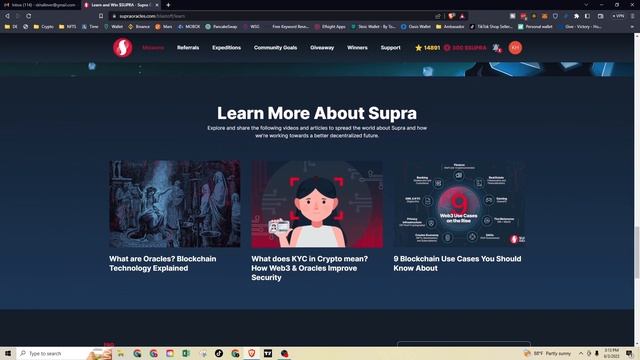The width and height of the screenshot is (640, 360).
Task: Expand the bookmarks overflow chevron
Action: (x=632, y=27)
